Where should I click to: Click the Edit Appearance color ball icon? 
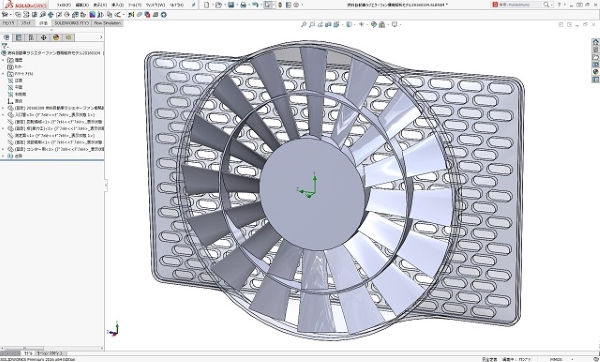pyautogui.click(x=373, y=24)
